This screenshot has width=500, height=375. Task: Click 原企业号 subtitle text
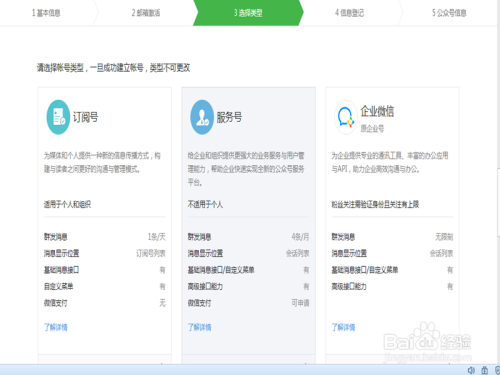[x=372, y=129]
